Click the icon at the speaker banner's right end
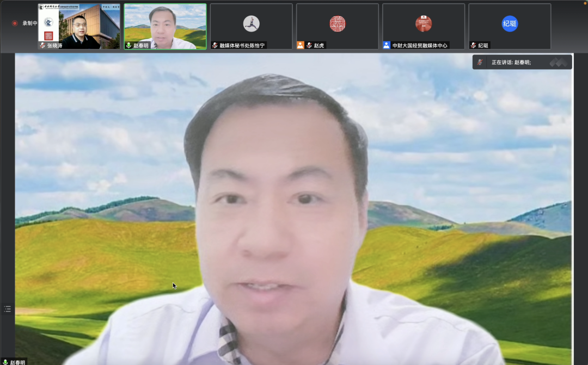588x365 pixels. pyautogui.click(x=559, y=62)
